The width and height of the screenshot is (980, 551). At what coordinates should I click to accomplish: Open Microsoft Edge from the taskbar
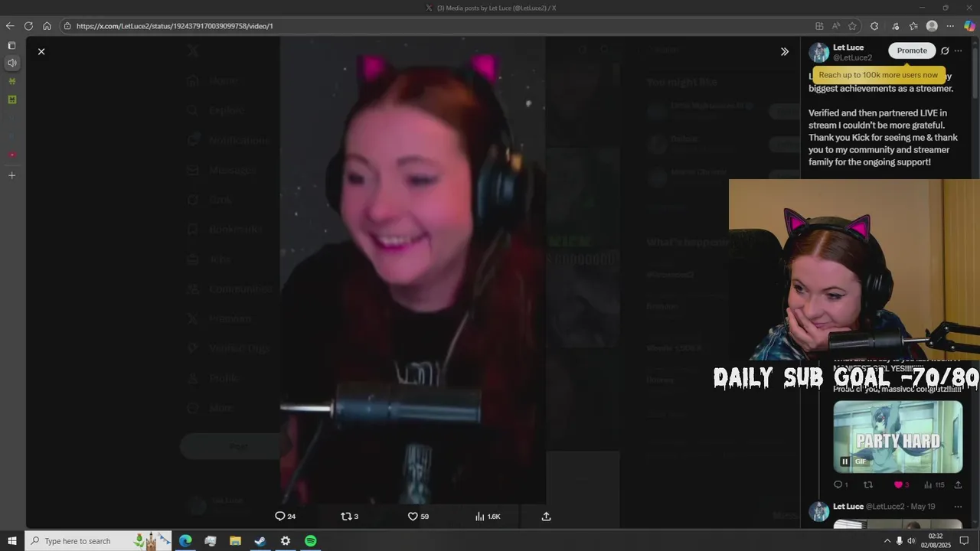(x=185, y=541)
